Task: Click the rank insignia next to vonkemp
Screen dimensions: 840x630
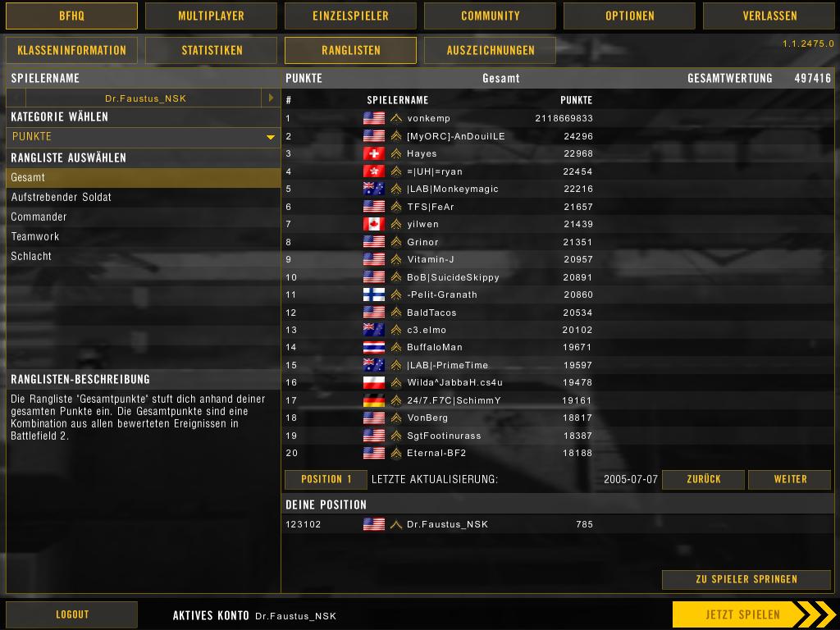Action: point(396,118)
